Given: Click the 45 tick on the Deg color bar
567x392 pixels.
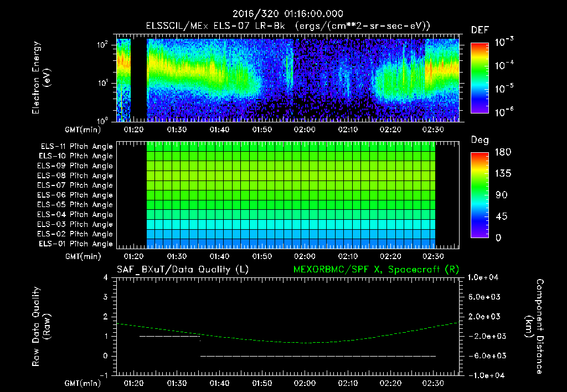Looking at the screenshot, I should click(502, 216).
